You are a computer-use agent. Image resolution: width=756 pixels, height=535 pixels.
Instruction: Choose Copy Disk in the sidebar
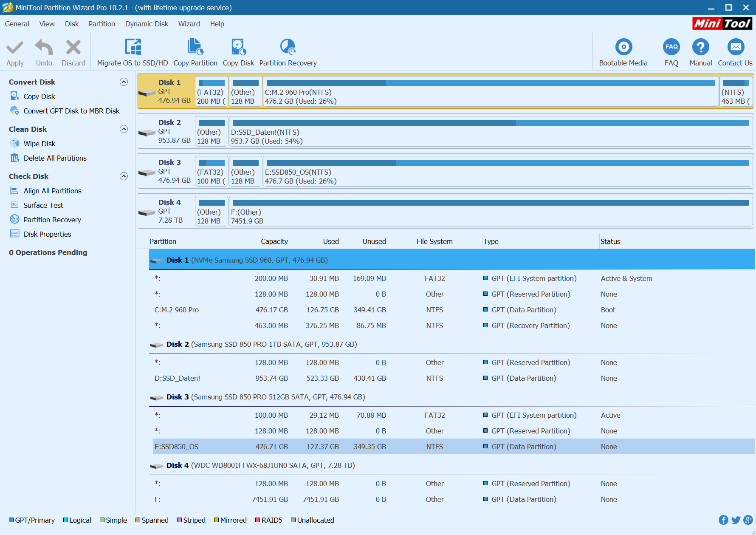(39, 96)
